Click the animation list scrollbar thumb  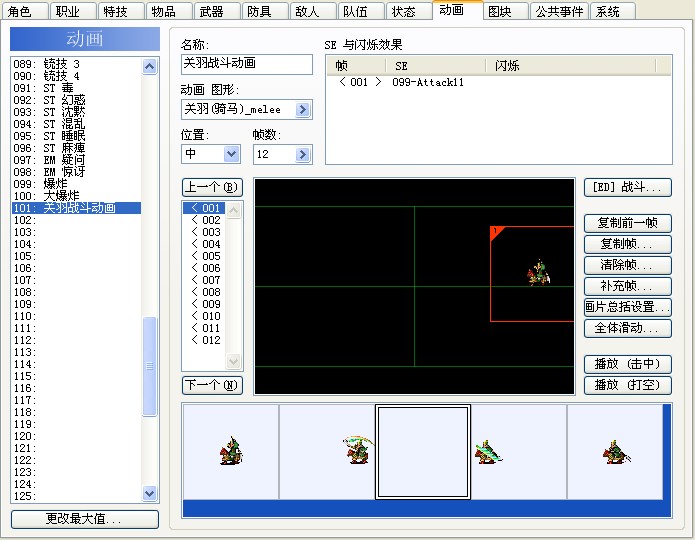pos(150,366)
